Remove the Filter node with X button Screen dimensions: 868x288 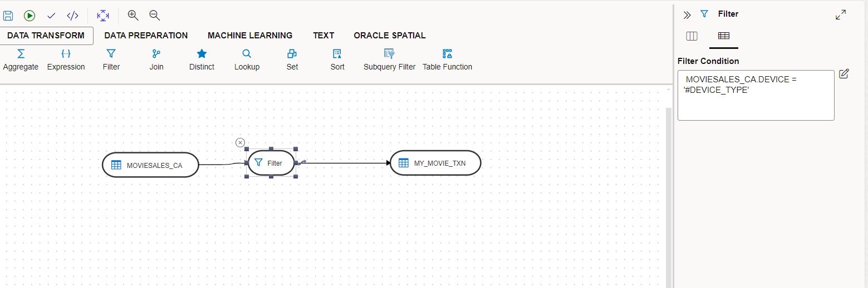[240, 143]
